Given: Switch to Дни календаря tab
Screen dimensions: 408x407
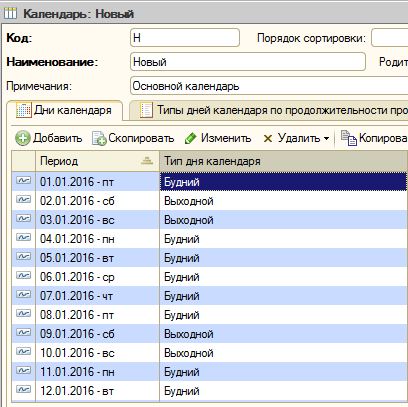Looking at the screenshot, I should [x=65, y=110].
